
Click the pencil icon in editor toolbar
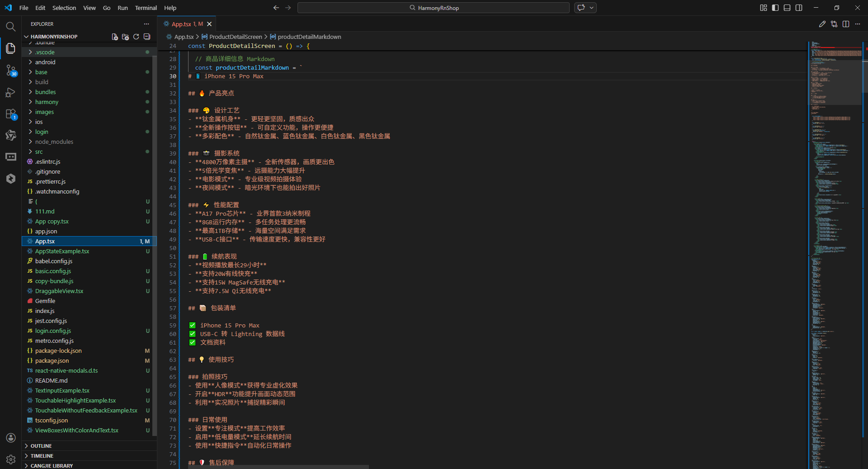822,24
